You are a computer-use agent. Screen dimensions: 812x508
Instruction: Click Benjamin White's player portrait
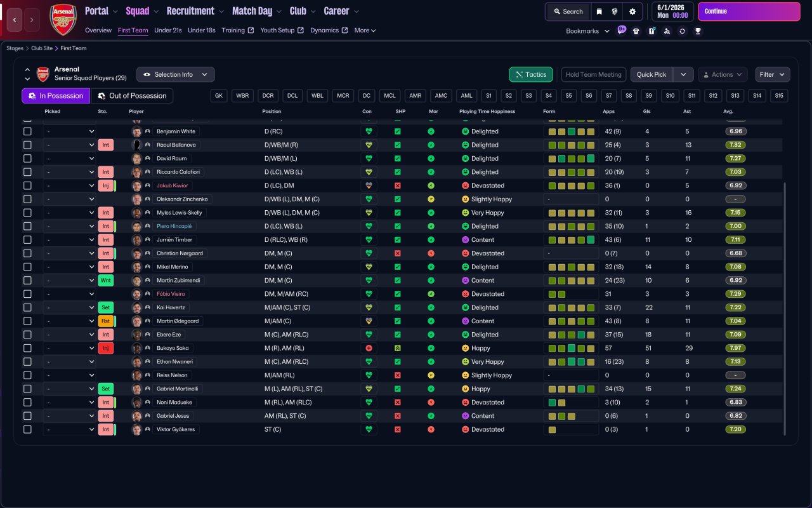[136, 131]
